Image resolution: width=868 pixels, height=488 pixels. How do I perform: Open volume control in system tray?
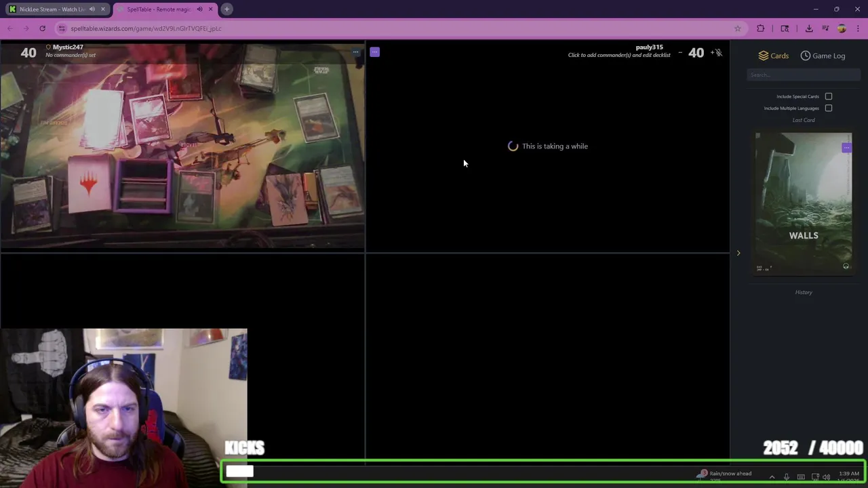[x=826, y=477]
